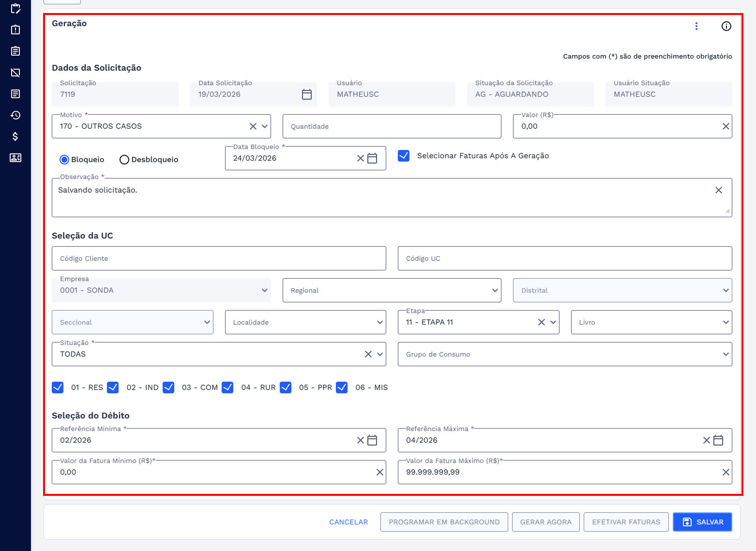Image resolution: width=756 pixels, height=551 pixels.
Task: Click the dollar sign sidebar icon
Action: (15, 136)
